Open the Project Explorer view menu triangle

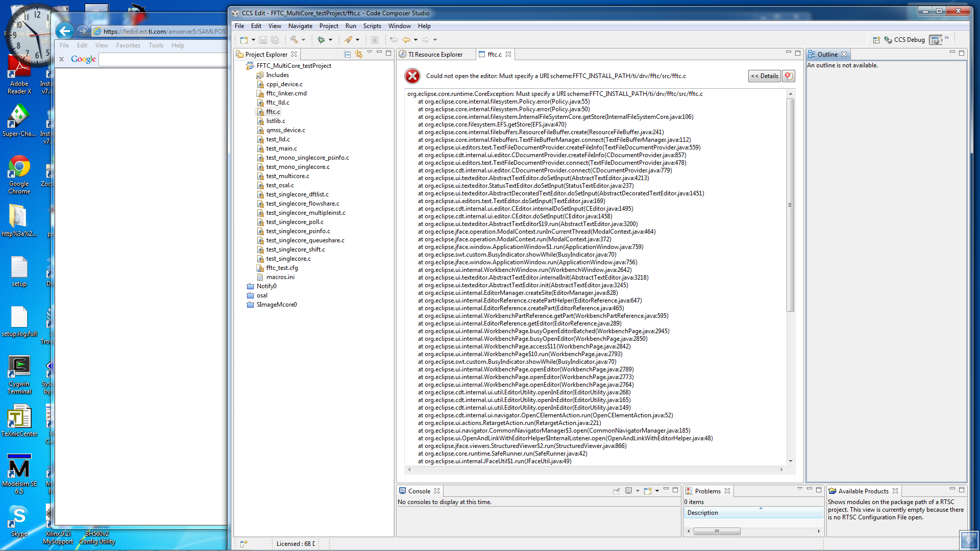pyautogui.click(x=369, y=53)
